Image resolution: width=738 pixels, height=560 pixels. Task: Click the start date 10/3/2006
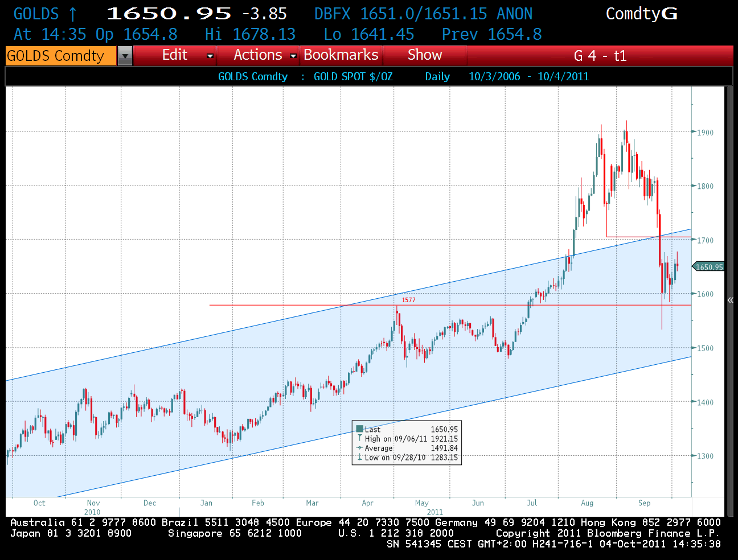(x=494, y=77)
